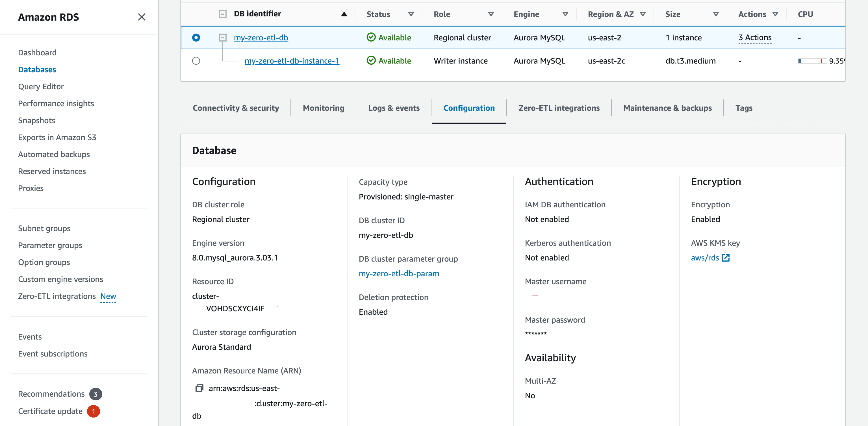The image size is (868, 426).
Task: Open Recommendations in sidebar
Action: [51, 394]
